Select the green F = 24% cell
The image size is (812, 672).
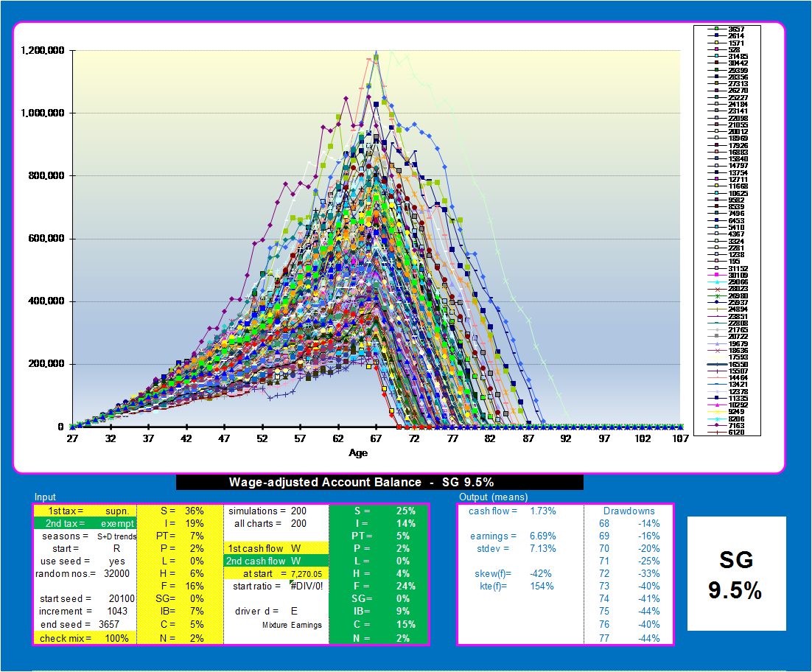[379, 586]
